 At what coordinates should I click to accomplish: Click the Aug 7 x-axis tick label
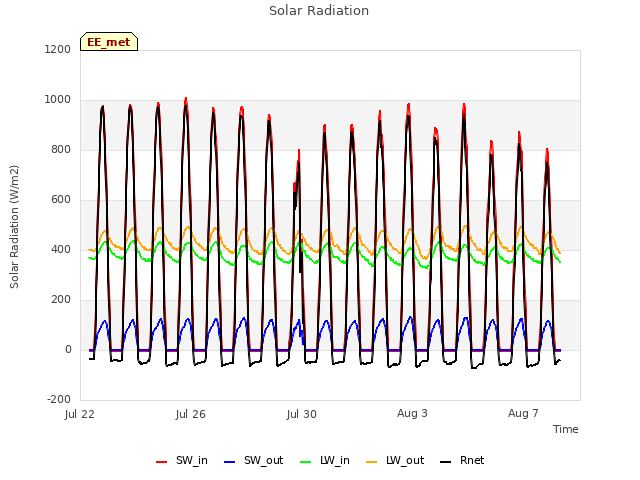(x=523, y=413)
